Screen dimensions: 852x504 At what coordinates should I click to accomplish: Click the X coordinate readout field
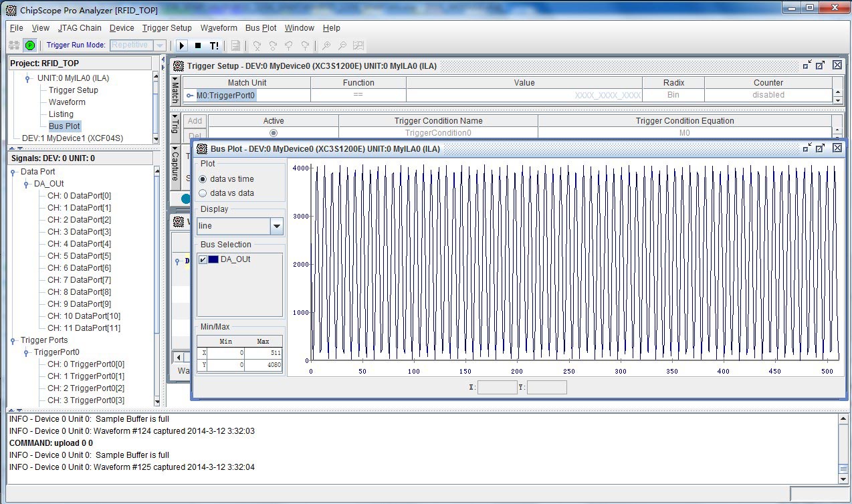pyautogui.click(x=497, y=388)
